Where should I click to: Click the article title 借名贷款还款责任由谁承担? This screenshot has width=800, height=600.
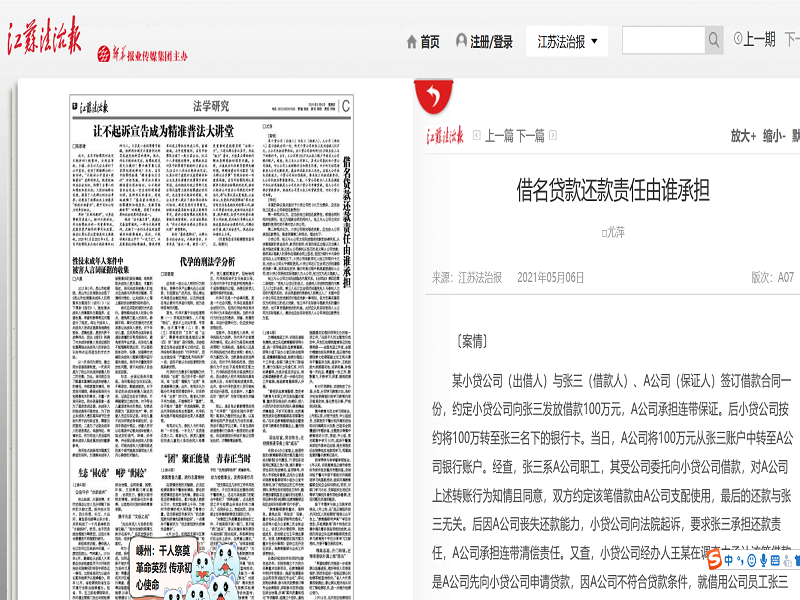(613, 191)
